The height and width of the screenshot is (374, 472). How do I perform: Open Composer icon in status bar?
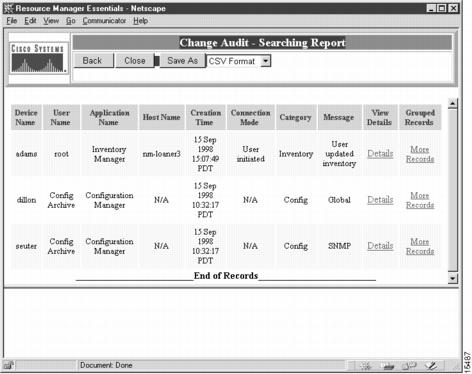(431, 366)
